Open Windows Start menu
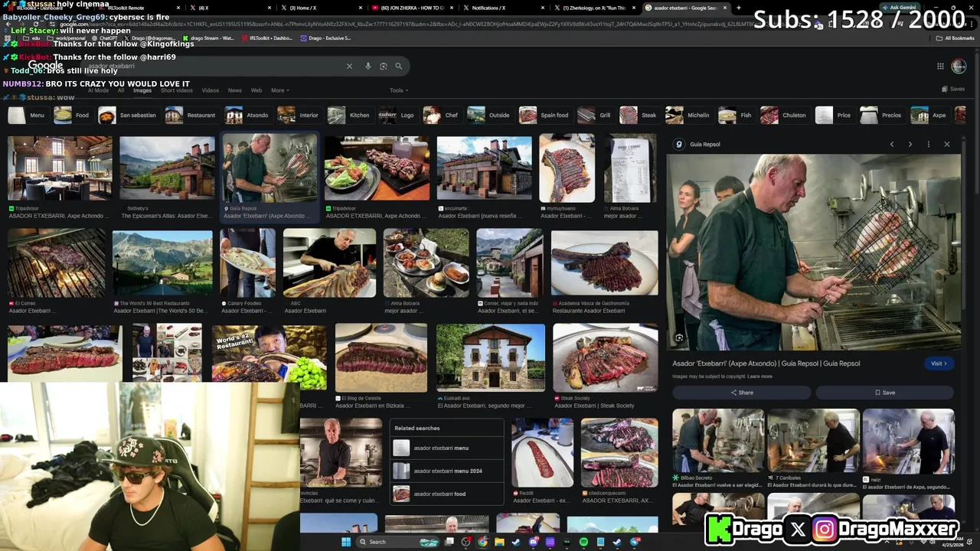Image resolution: width=980 pixels, height=551 pixels. point(346,542)
